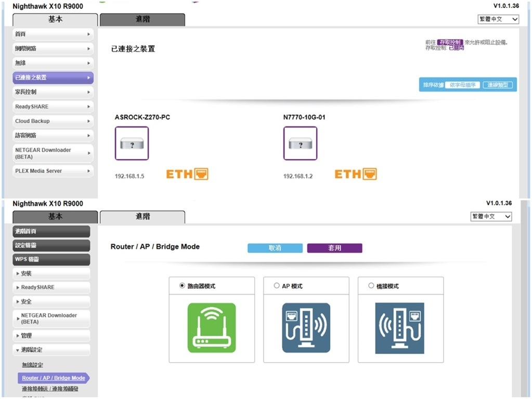Select the AP 模式 radio button

point(277,286)
